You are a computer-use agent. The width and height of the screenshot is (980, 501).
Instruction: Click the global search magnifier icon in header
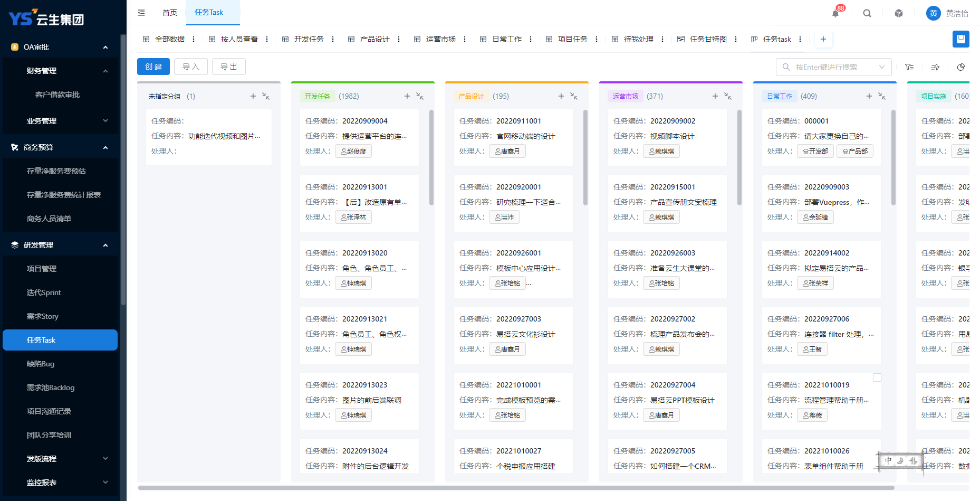pyautogui.click(x=867, y=13)
